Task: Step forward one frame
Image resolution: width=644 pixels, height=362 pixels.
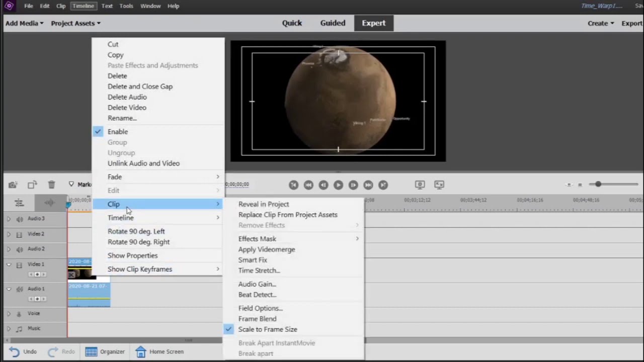Action: pos(353,185)
